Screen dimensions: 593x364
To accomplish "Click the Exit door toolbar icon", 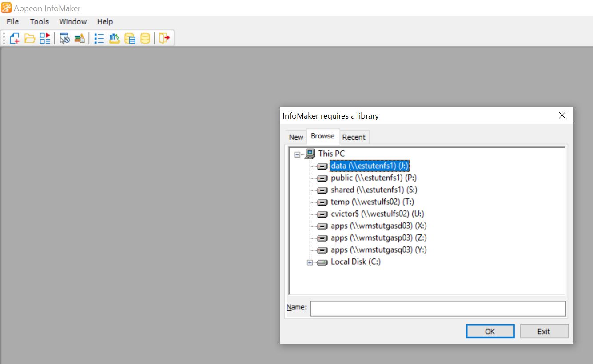I will pyautogui.click(x=164, y=39).
